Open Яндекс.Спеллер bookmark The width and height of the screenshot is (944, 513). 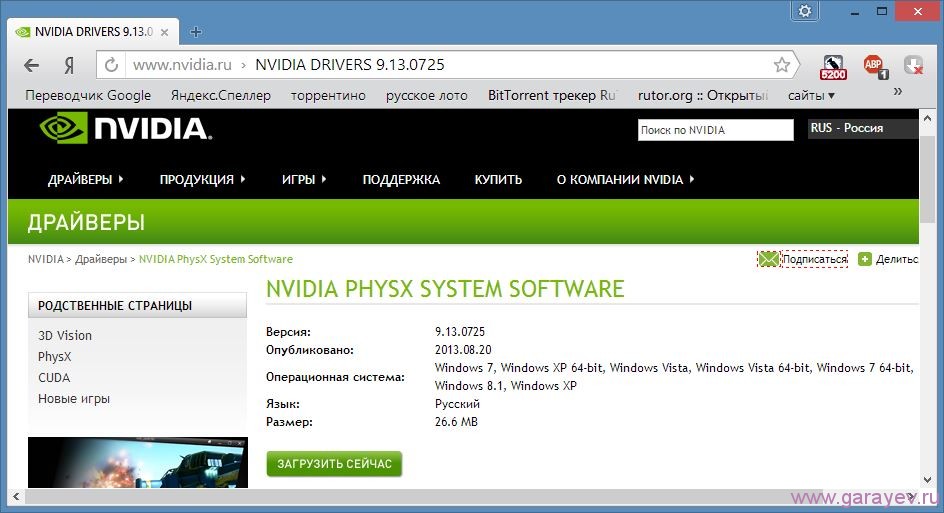tap(220, 96)
